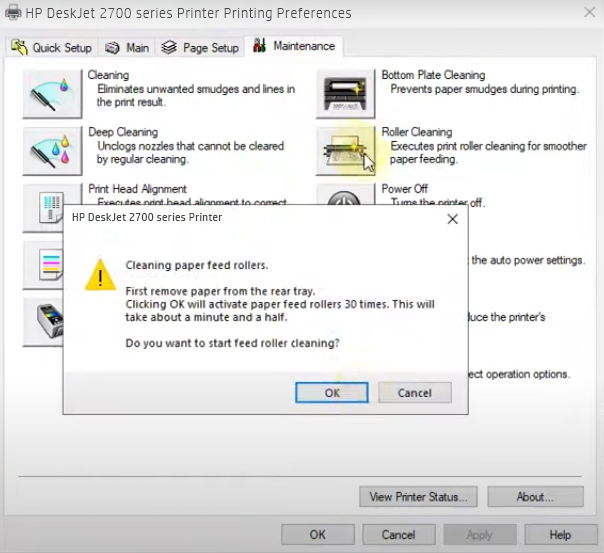Switch to the Quick Setup tab
Screen dimensions: 604x553
point(52,48)
